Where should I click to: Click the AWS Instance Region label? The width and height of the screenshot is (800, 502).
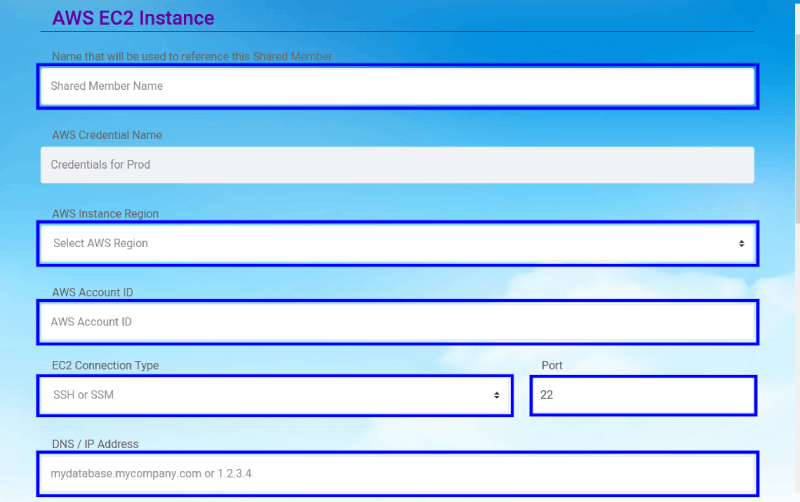105,214
